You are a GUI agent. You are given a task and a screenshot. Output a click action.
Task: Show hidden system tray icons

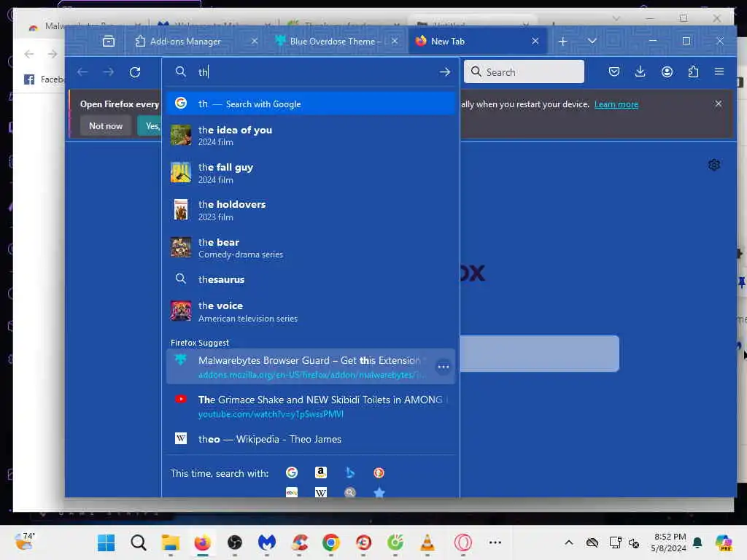point(569,542)
